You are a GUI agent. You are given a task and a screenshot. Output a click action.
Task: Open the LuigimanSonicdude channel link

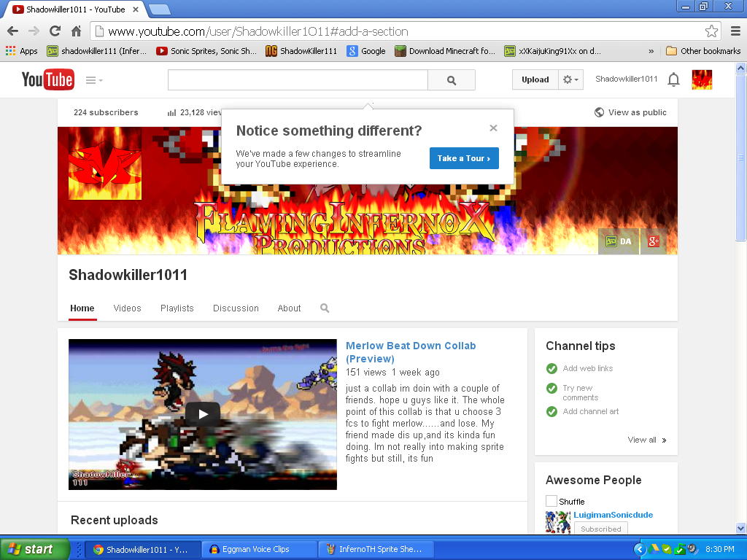coord(613,515)
